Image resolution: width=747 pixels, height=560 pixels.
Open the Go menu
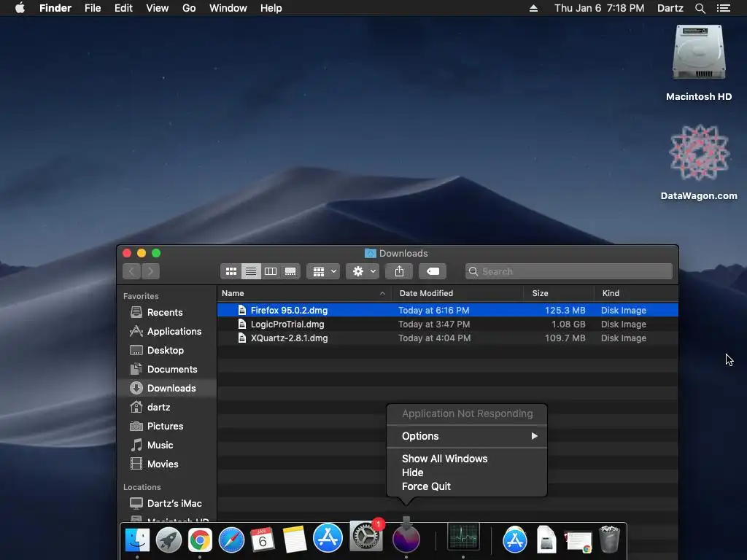click(x=189, y=8)
